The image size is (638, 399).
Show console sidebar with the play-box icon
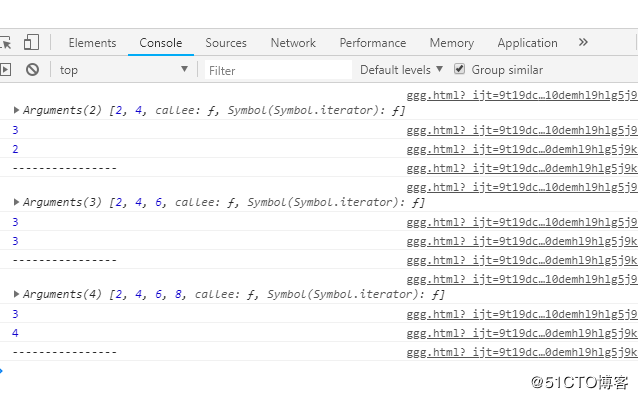(5, 70)
